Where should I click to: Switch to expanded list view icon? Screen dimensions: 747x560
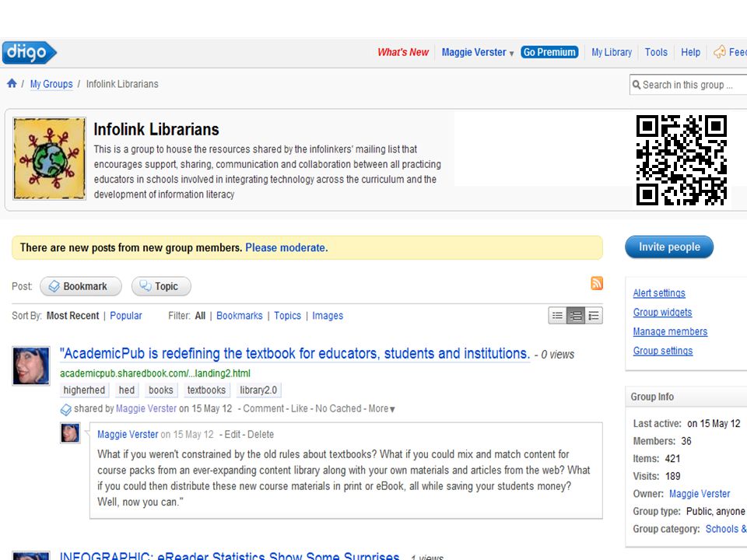(594, 316)
